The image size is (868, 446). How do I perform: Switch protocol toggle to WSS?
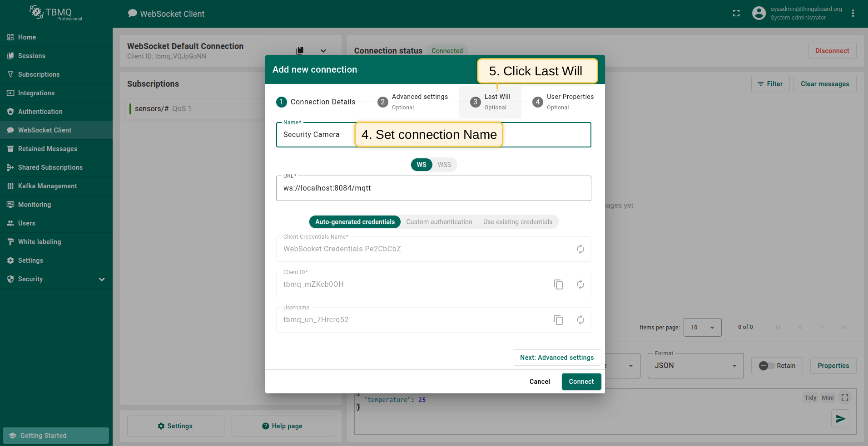[x=444, y=165]
